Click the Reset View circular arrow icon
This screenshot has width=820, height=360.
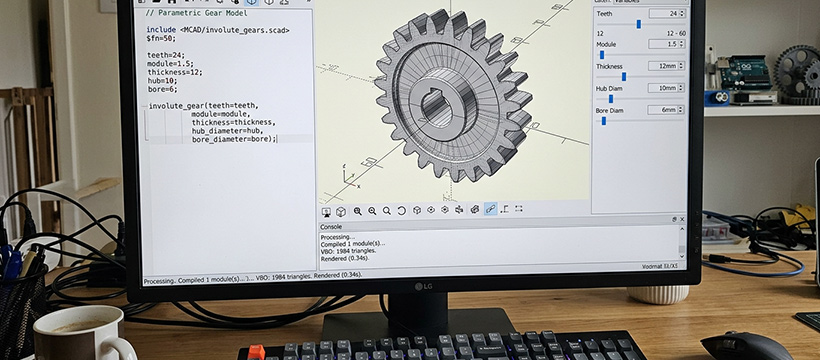(x=401, y=210)
